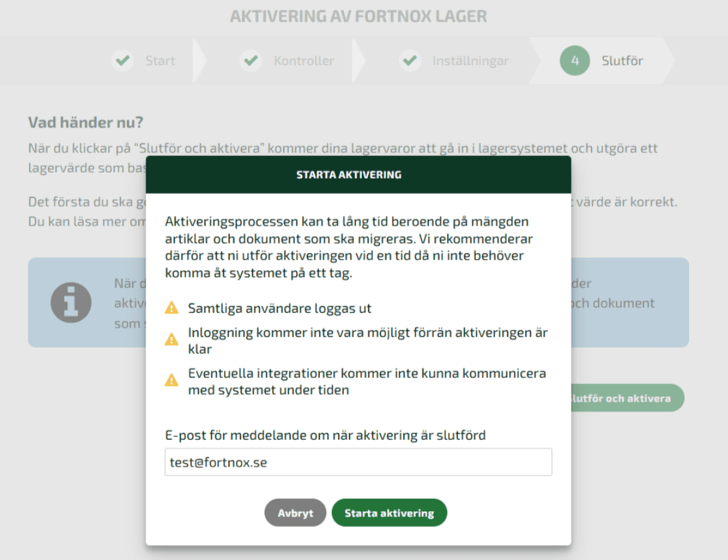728x560 pixels.
Task: Cancel with the Avbryt button
Action: (x=295, y=512)
